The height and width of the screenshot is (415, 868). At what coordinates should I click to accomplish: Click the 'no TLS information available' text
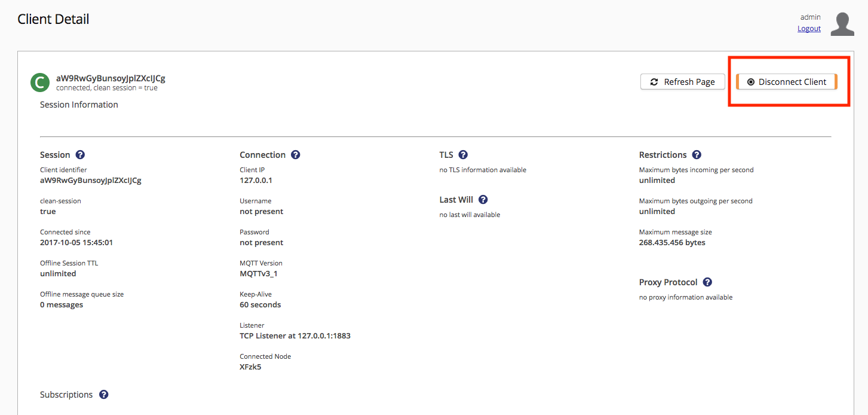coord(483,170)
